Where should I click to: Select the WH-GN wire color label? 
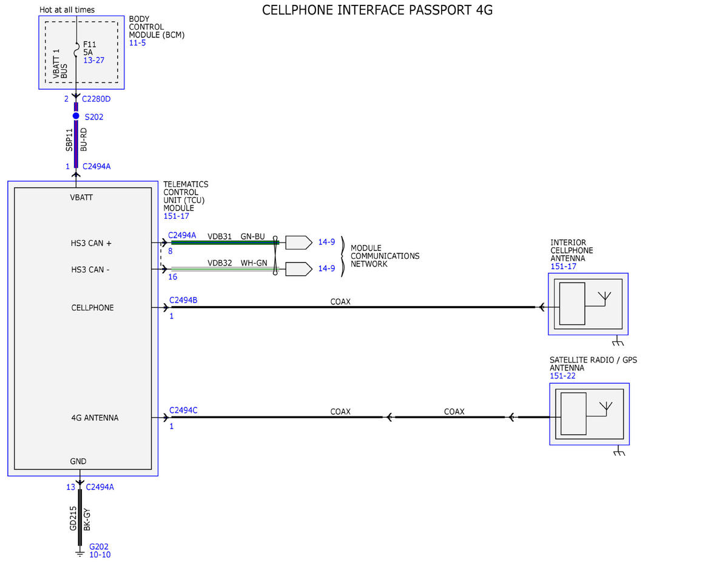(x=254, y=263)
